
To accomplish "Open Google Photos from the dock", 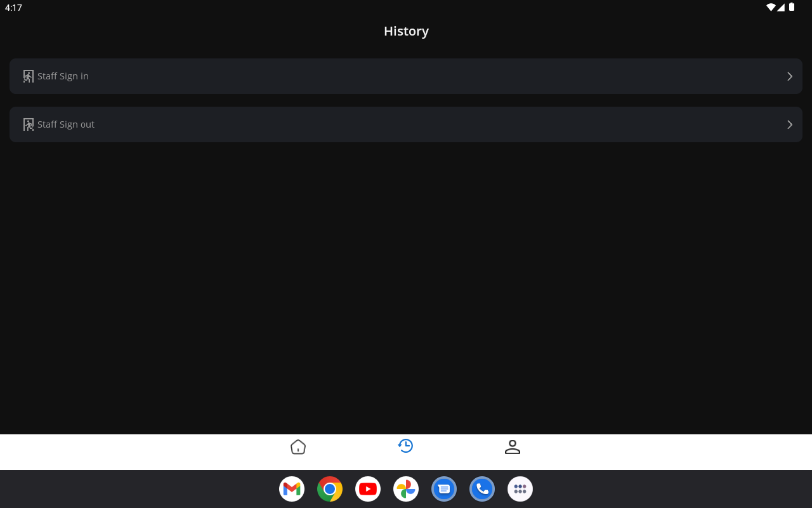I will [x=406, y=489].
